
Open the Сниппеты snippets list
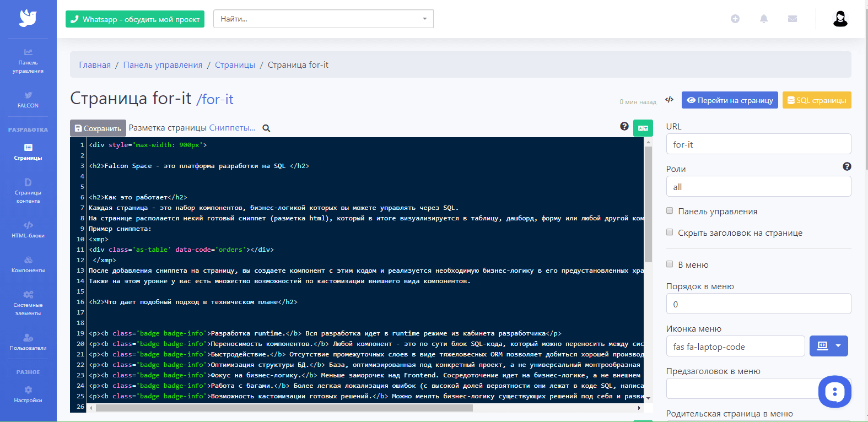(232, 128)
